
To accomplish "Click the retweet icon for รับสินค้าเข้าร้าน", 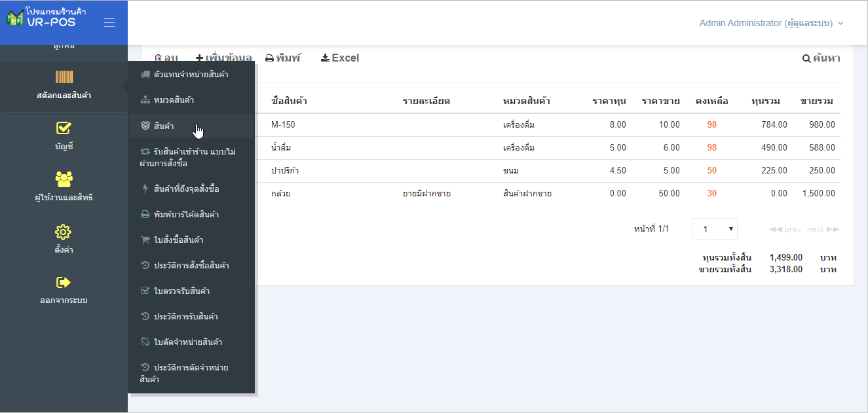I will coord(145,151).
